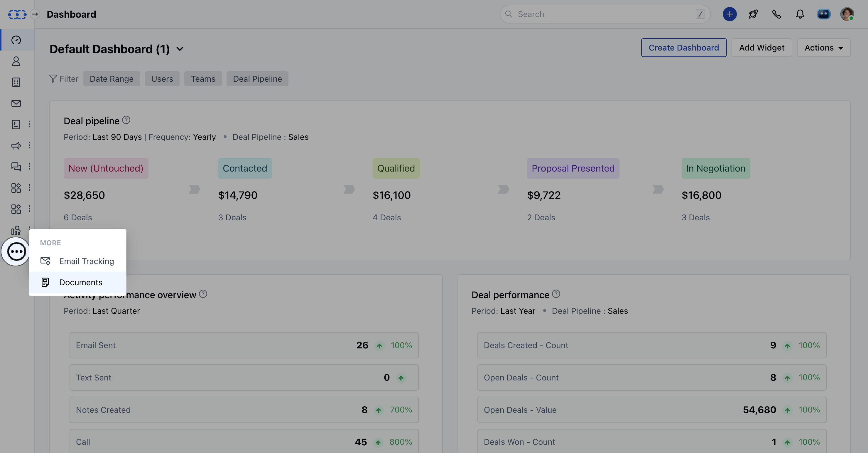The width and height of the screenshot is (868, 453).
Task: Launch the AI assistant bot icon
Action: [823, 14]
